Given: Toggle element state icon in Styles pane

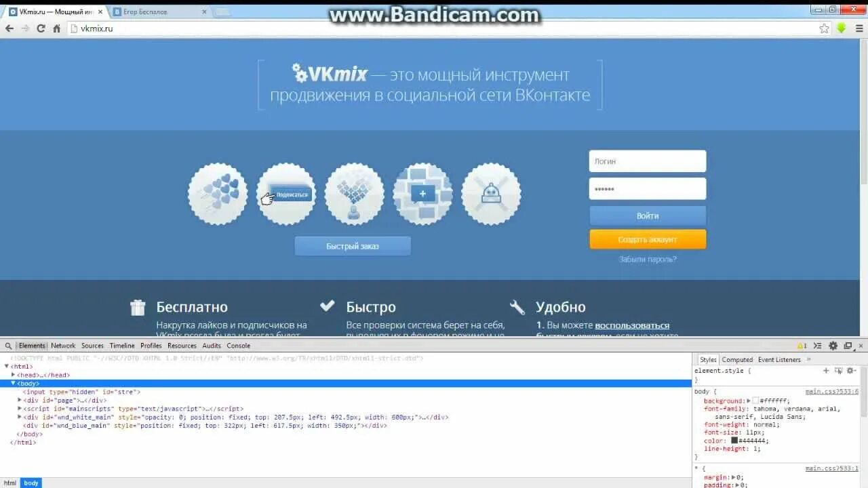Looking at the screenshot, I should (x=839, y=371).
